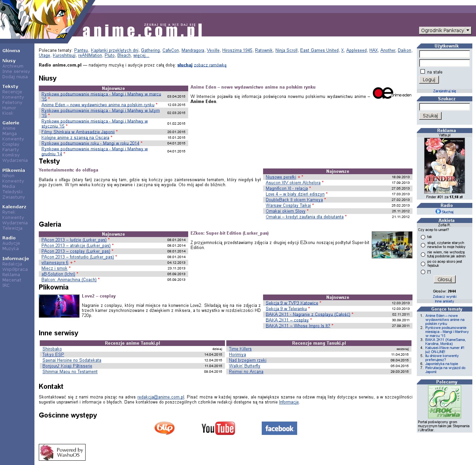The image size is (476, 465).
Task: Click the Powered by WashuOS badge
Action: pyautogui.click(x=62, y=452)
